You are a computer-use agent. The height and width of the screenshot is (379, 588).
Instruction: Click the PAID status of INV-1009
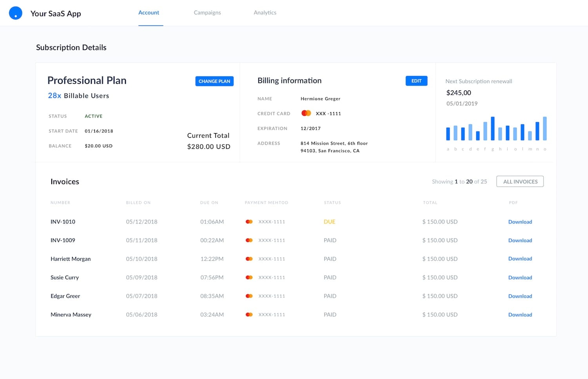pyautogui.click(x=330, y=240)
